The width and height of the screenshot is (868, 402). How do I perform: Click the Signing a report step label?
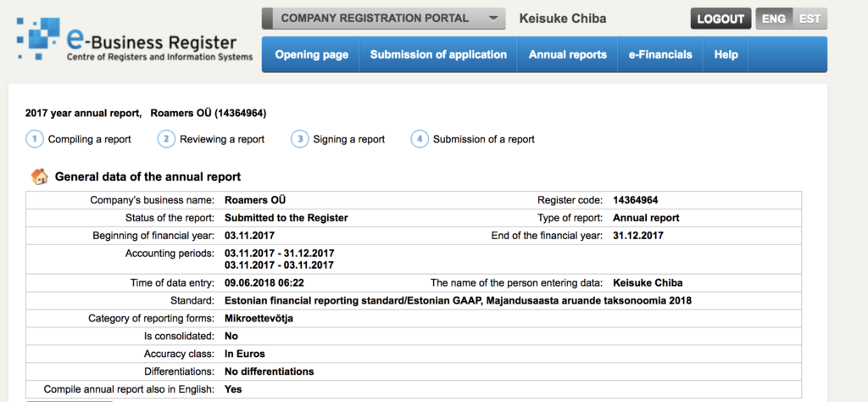[x=348, y=140]
